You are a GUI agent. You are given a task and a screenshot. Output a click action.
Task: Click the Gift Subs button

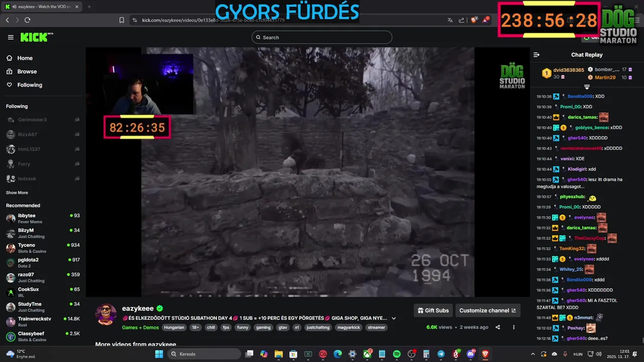(x=433, y=310)
